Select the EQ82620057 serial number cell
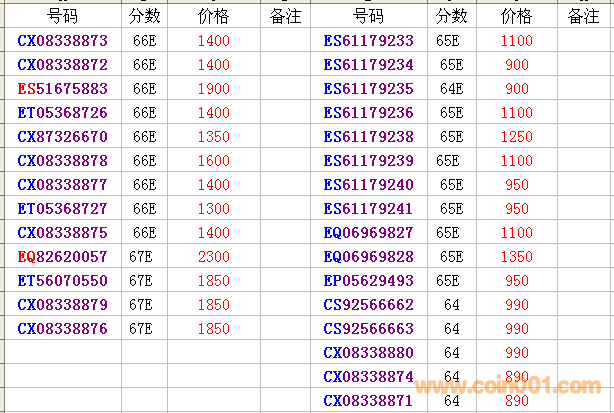 click(62, 257)
